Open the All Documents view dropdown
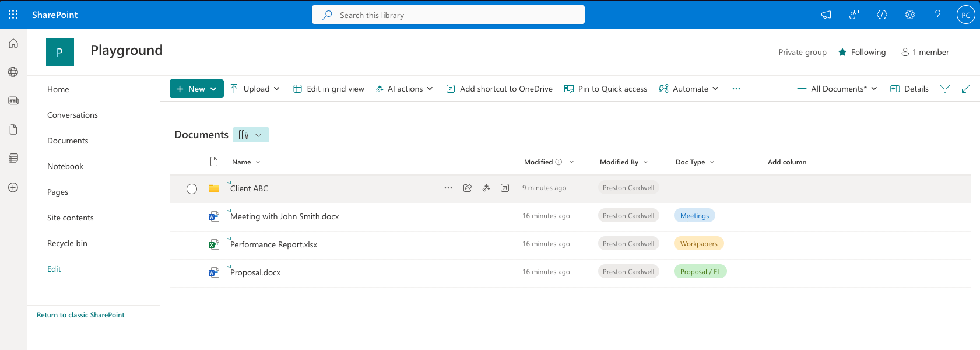The height and width of the screenshot is (350, 980). (x=837, y=89)
